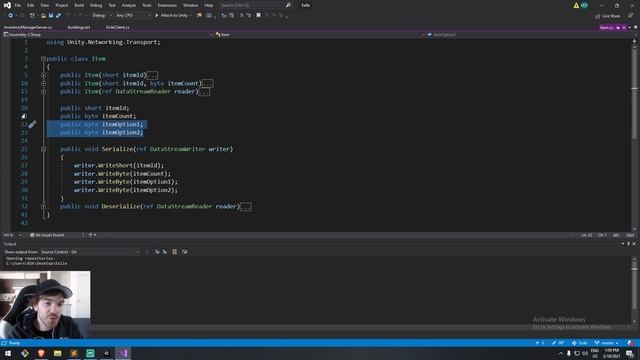Click the editor vertical scrollbar
The height and width of the screenshot is (360, 640).
coord(634,135)
